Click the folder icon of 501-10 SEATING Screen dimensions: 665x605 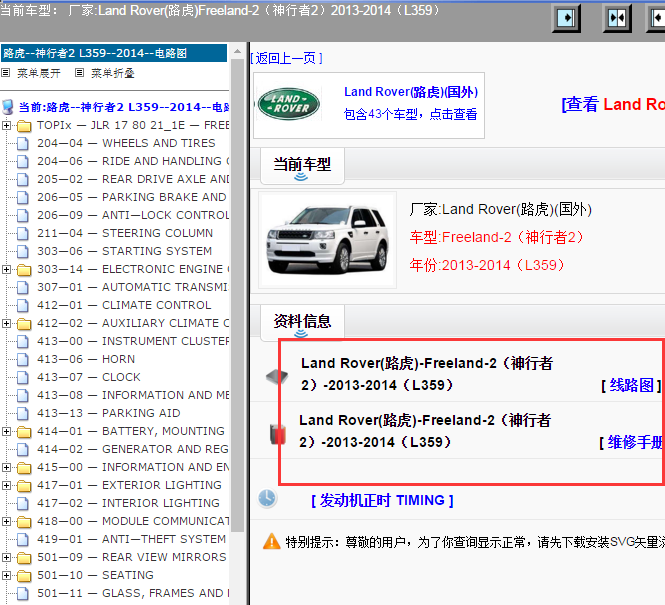point(24,576)
